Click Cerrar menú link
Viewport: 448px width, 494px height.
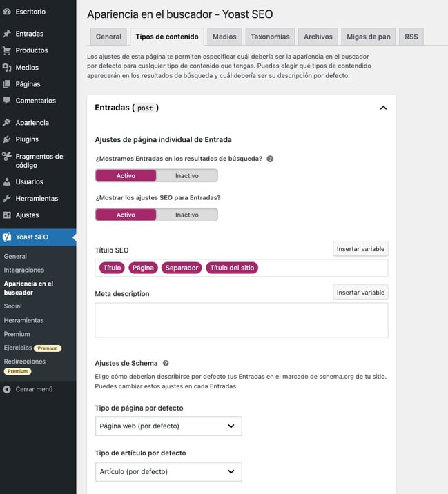[x=34, y=389]
